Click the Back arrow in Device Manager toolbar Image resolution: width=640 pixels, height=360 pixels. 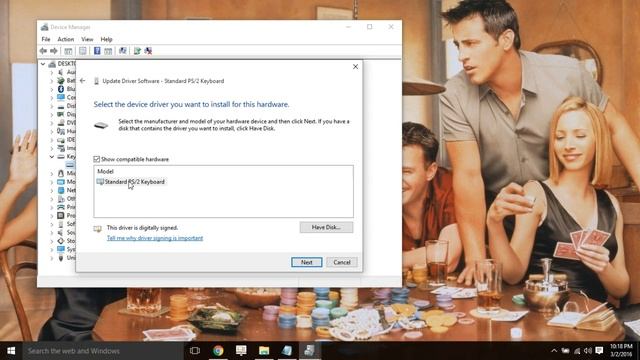43,51
